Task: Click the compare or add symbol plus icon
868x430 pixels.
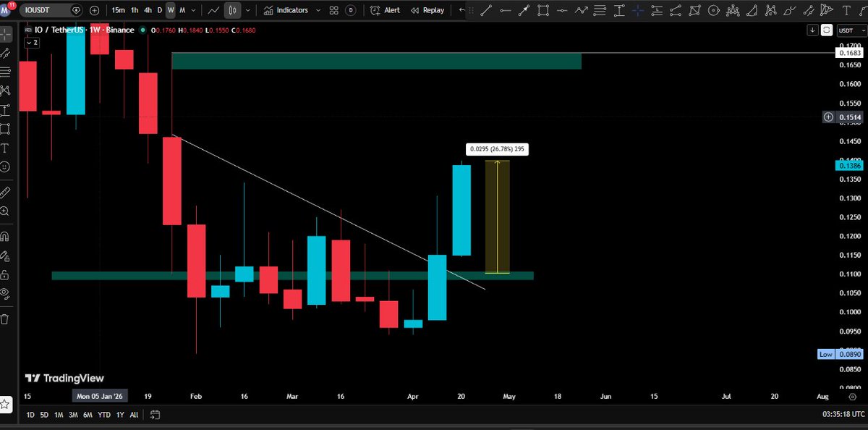Action: tap(95, 10)
